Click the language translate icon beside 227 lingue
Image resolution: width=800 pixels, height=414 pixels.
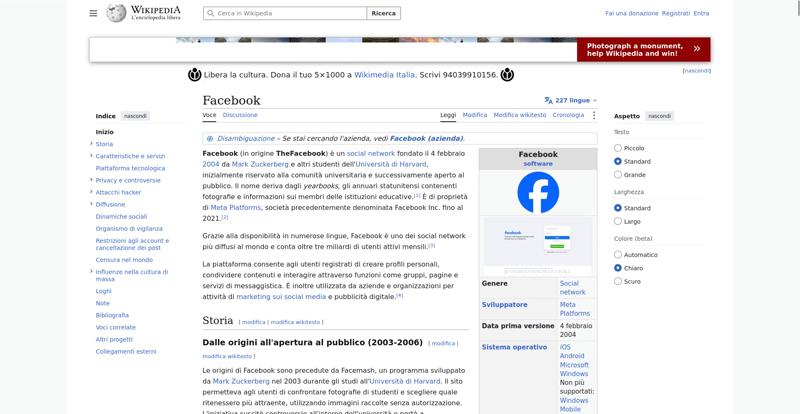pyautogui.click(x=548, y=101)
